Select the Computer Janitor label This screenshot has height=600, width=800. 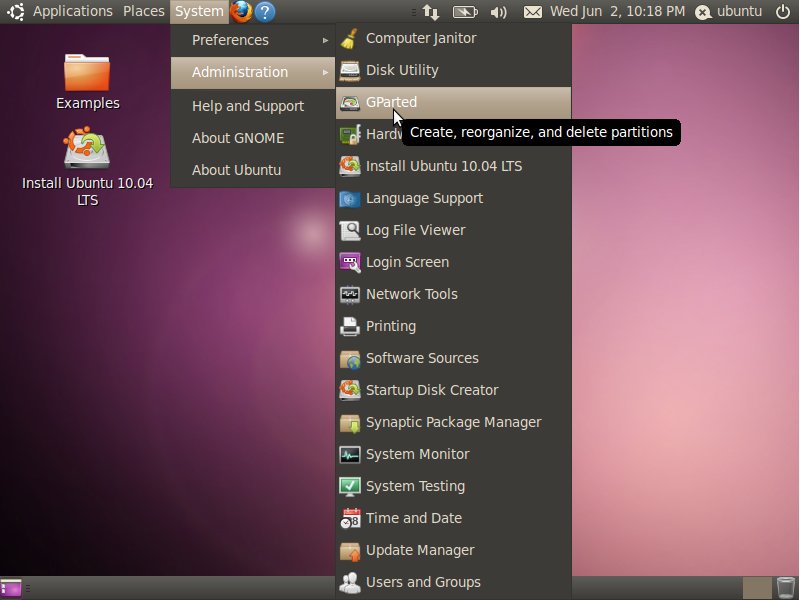(421, 38)
